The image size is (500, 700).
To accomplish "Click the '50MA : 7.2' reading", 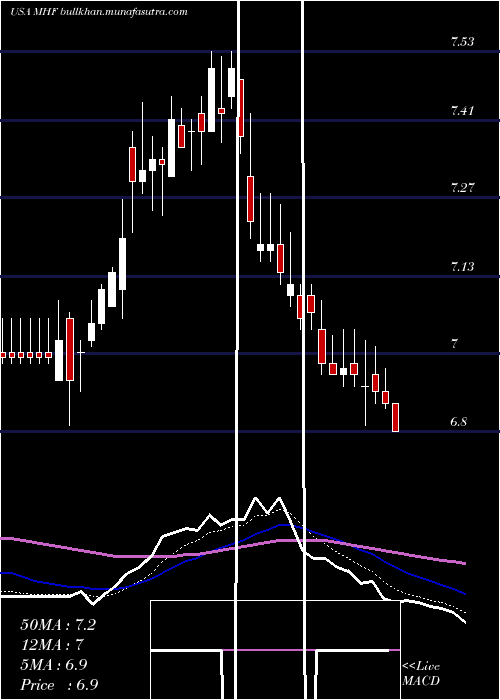I will tap(58, 625).
